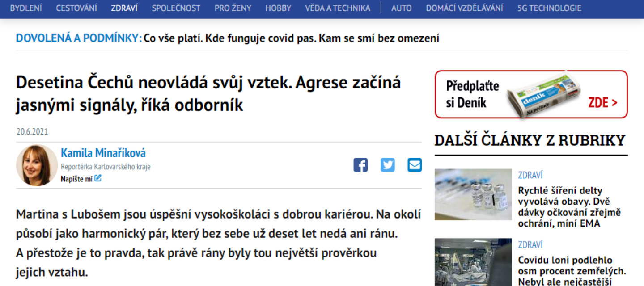Viewport: 644px width, 286px height.
Task: Share article via Twitter icon
Action: pyautogui.click(x=388, y=165)
